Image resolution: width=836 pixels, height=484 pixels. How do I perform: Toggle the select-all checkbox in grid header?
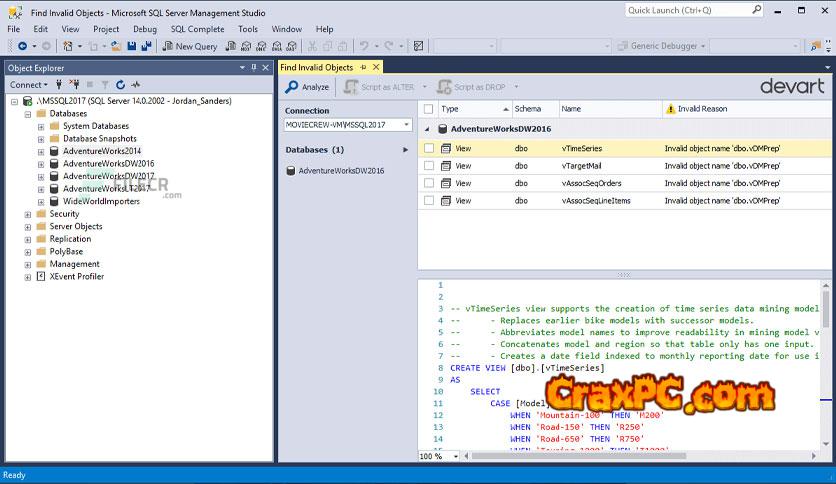429,109
